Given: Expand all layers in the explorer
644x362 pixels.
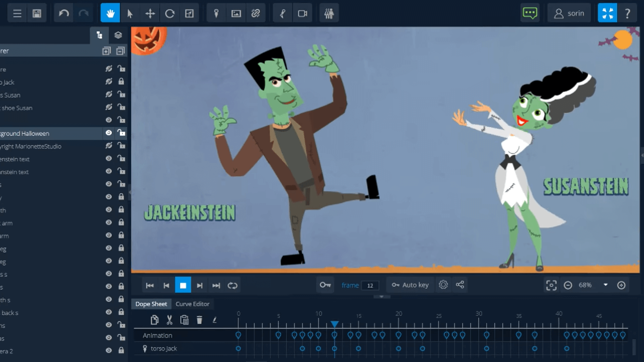Looking at the screenshot, I should [x=107, y=51].
